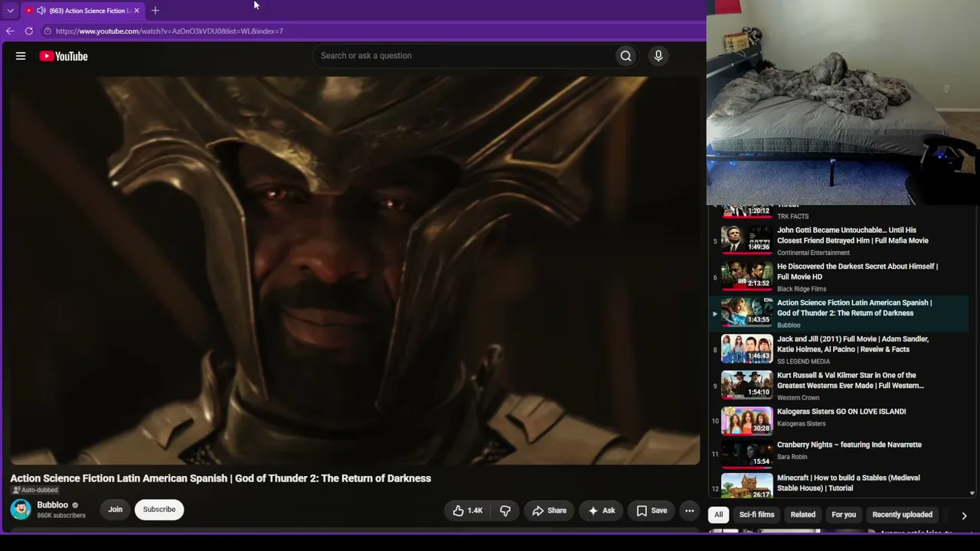
Task: Click Continental Entertainment channel text
Action: [813, 253]
